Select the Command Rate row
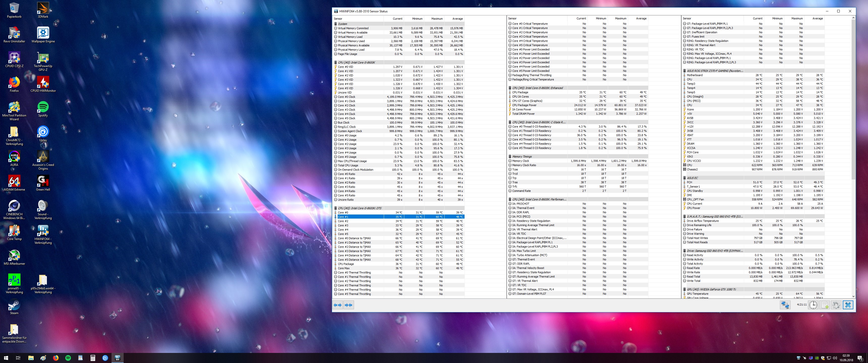This screenshot has width=868, height=363. [578, 191]
